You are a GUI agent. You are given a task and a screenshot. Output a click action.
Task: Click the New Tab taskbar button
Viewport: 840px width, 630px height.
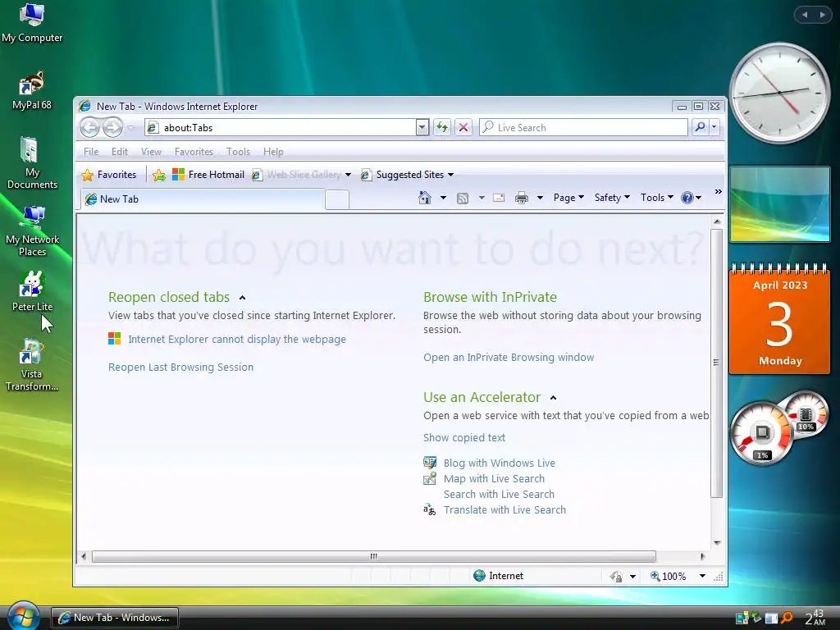[x=115, y=618]
